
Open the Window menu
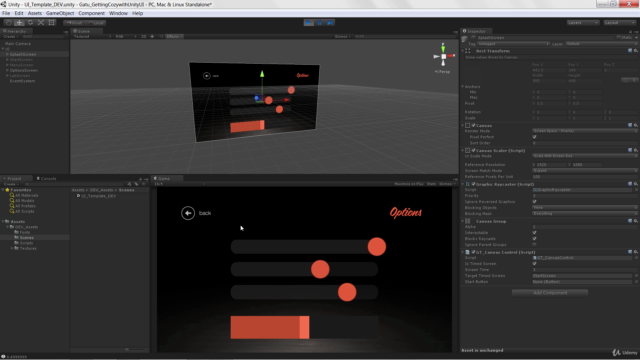click(118, 13)
